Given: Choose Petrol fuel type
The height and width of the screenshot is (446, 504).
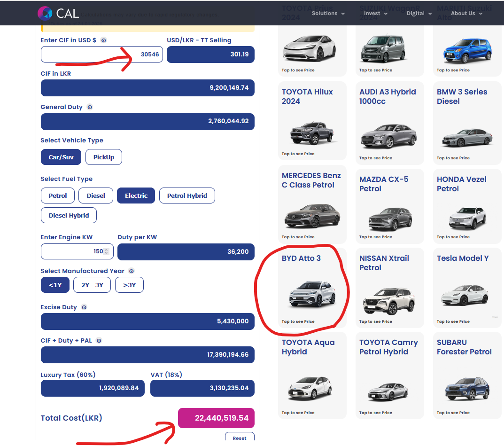Looking at the screenshot, I should [x=58, y=196].
